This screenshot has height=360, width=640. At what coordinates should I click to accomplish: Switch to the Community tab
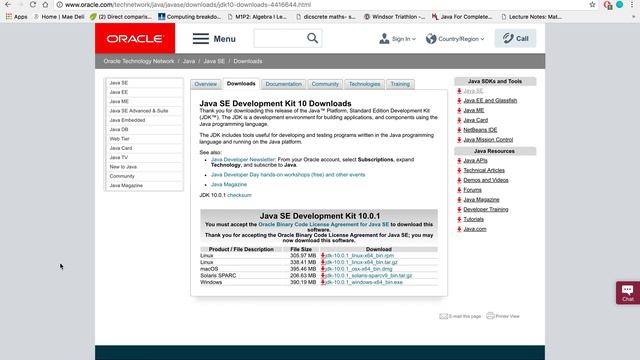(x=325, y=84)
